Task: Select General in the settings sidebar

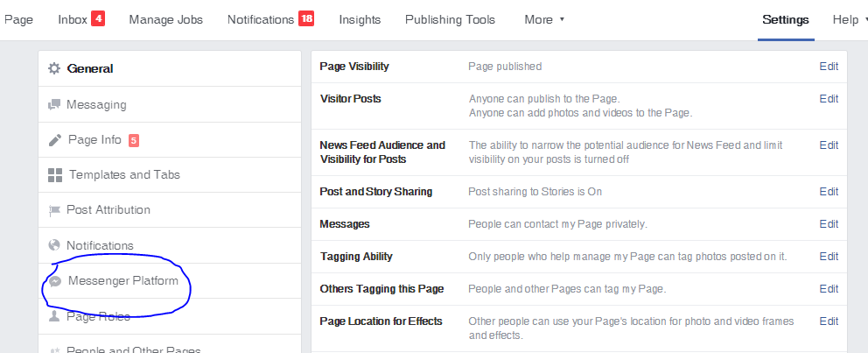Action: coord(170,68)
